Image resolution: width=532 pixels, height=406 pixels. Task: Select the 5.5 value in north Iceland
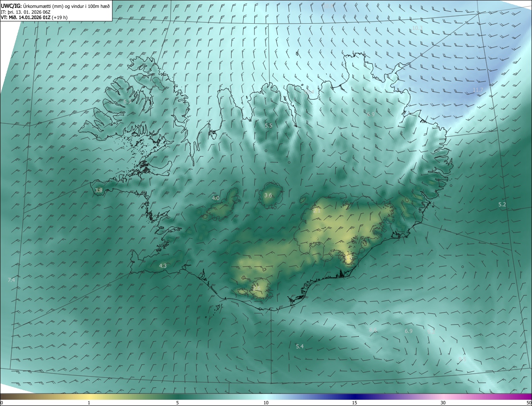click(268, 125)
